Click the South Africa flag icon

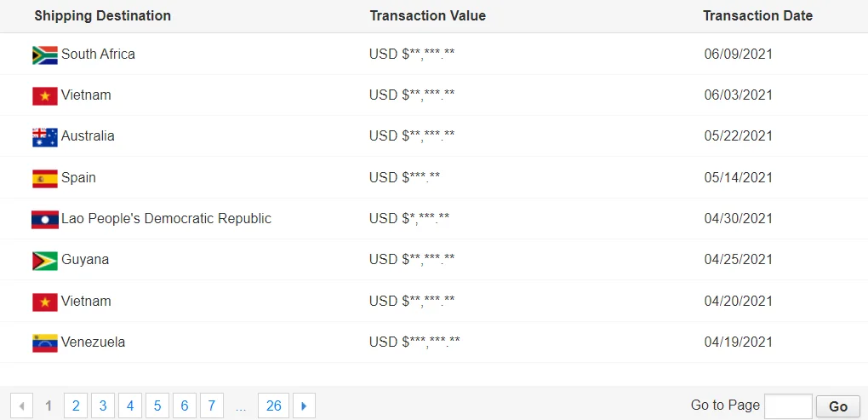click(44, 55)
